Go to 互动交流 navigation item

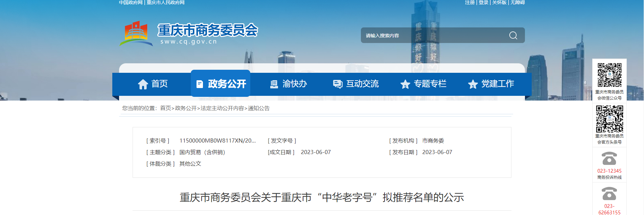coord(356,84)
